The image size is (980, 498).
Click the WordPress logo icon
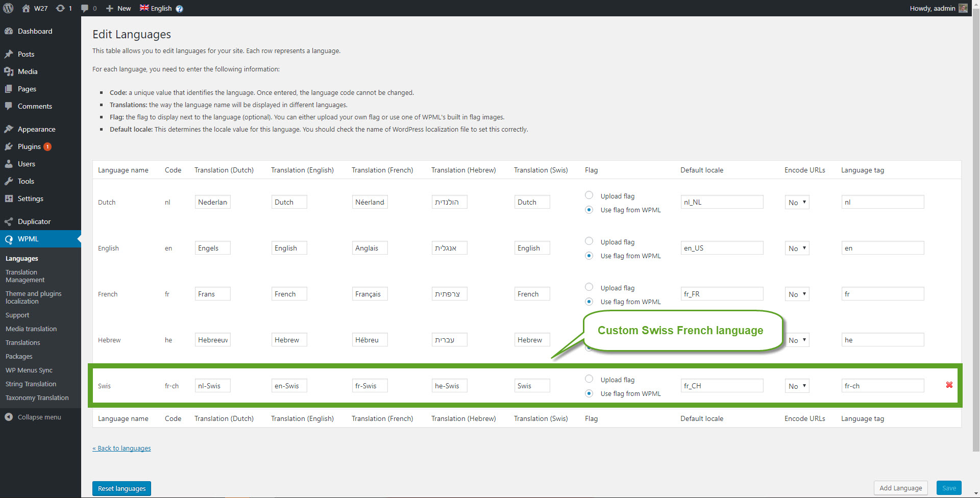[x=8, y=8]
